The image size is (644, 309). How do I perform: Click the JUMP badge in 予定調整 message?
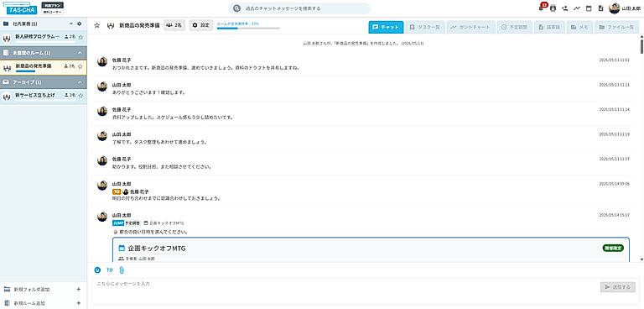click(118, 223)
